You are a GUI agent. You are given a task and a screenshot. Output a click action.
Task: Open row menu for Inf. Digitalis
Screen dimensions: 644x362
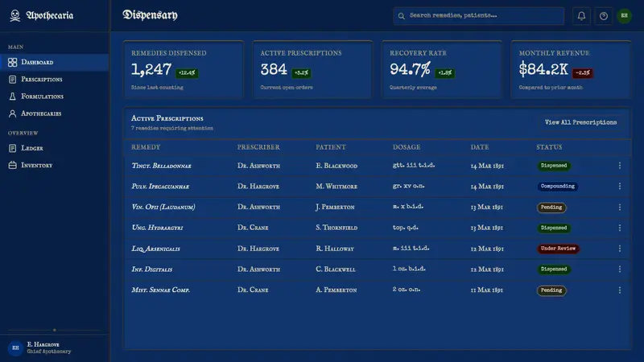pyautogui.click(x=619, y=269)
